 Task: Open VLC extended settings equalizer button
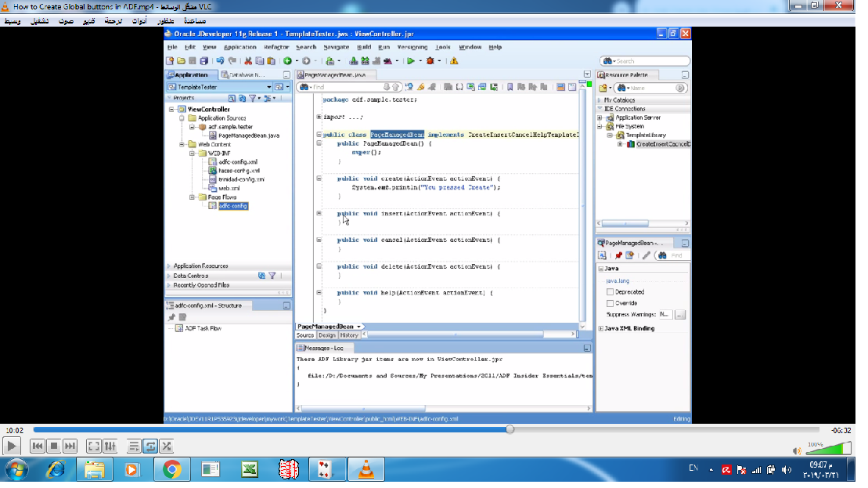[x=110, y=446]
